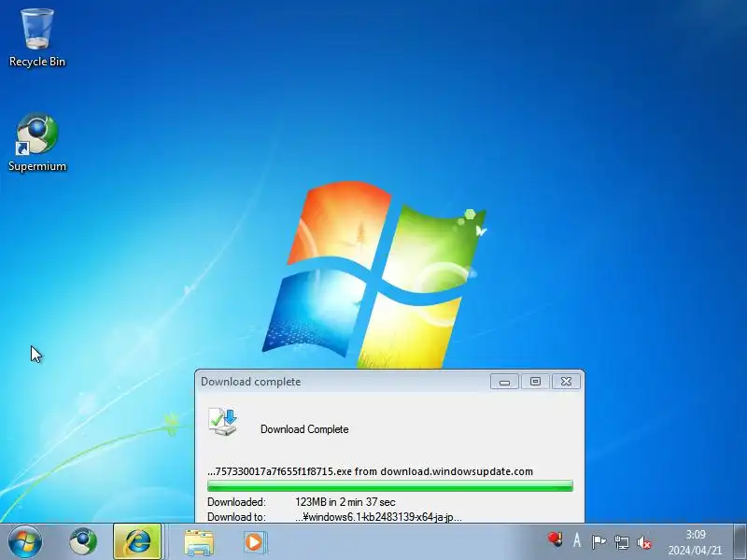Click '123MB in 2 min 37 sec' text
The width and height of the screenshot is (747, 560).
tap(345, 502)
